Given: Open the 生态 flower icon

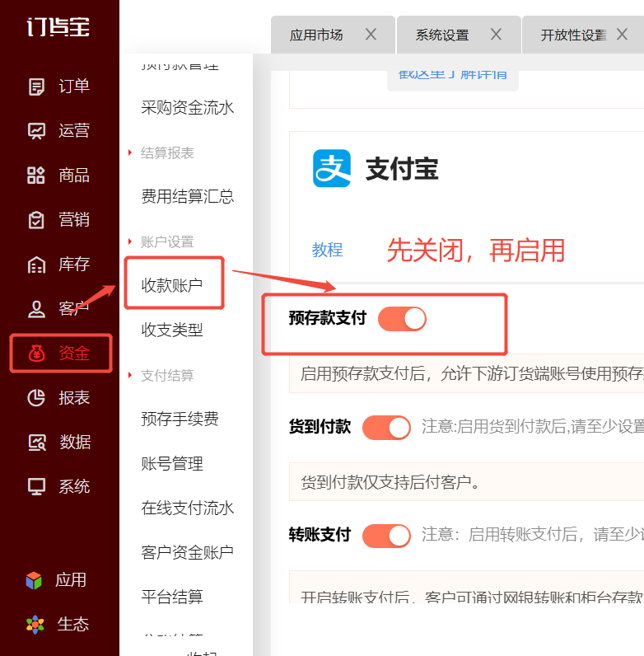Looking at the screenshot, I should pos(35,625).
